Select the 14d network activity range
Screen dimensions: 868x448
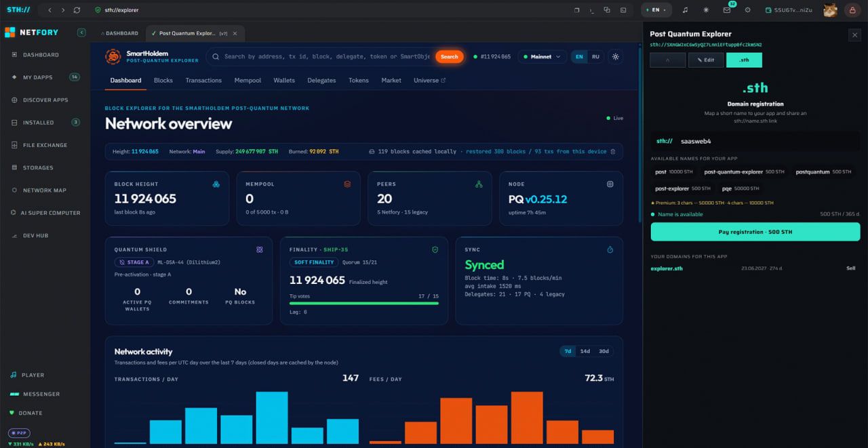pyautogui.click(x=585, y=351)
